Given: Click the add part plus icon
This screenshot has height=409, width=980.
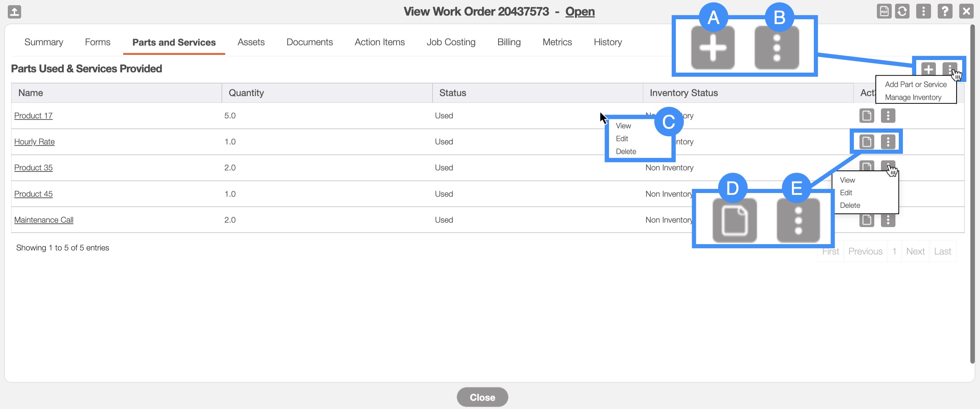Looking at the screenshot, I should click(x=928, y=69).
